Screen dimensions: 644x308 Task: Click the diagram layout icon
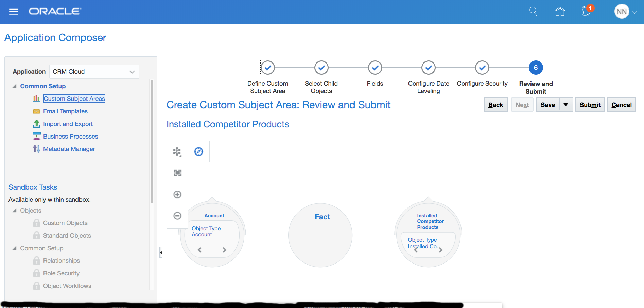coord(177,152)
